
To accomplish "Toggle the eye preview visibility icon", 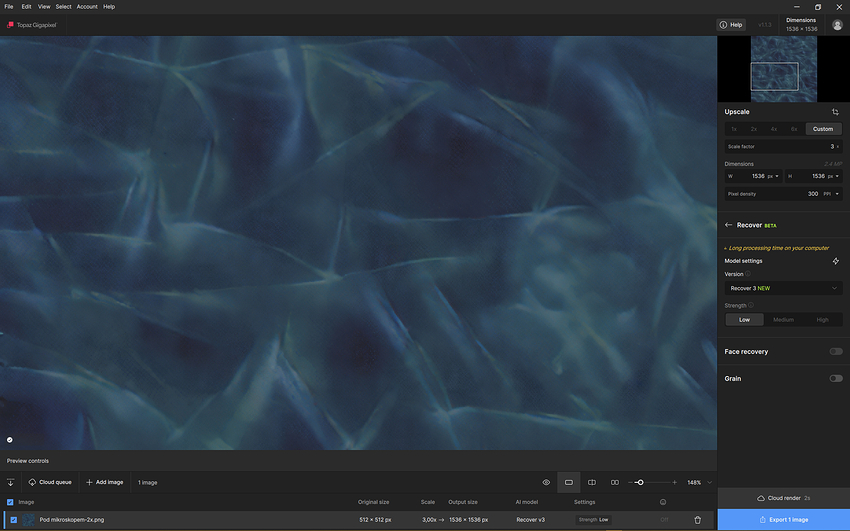I will coord(546,482).
